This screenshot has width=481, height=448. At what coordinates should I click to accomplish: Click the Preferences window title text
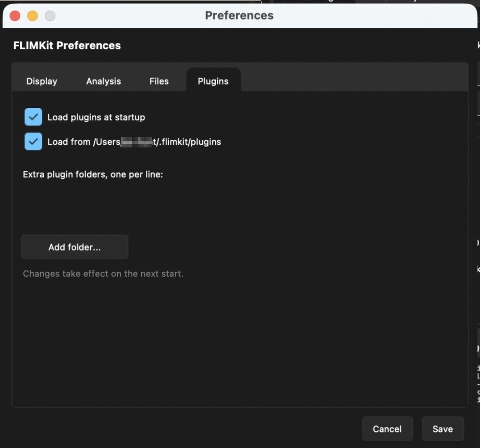239,15
